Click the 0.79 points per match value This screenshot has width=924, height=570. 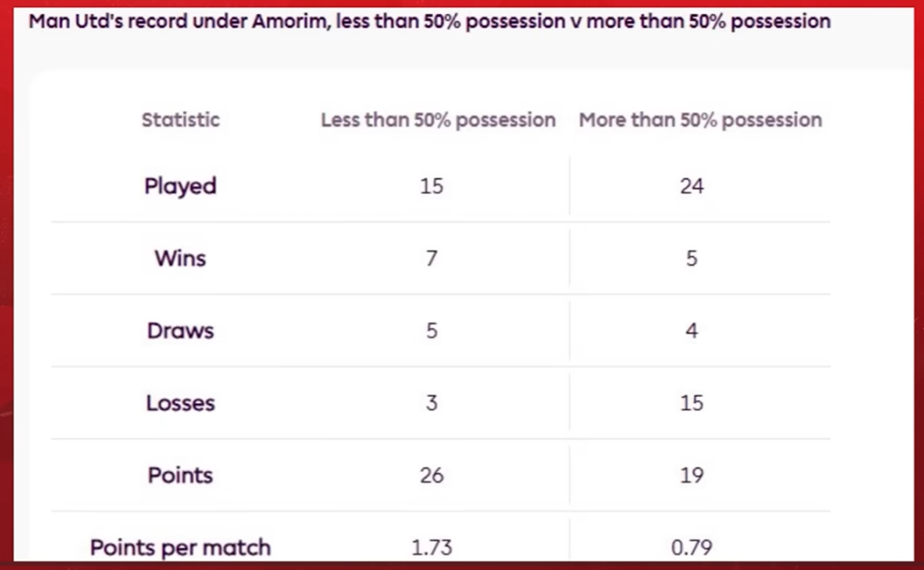point(692,548)
